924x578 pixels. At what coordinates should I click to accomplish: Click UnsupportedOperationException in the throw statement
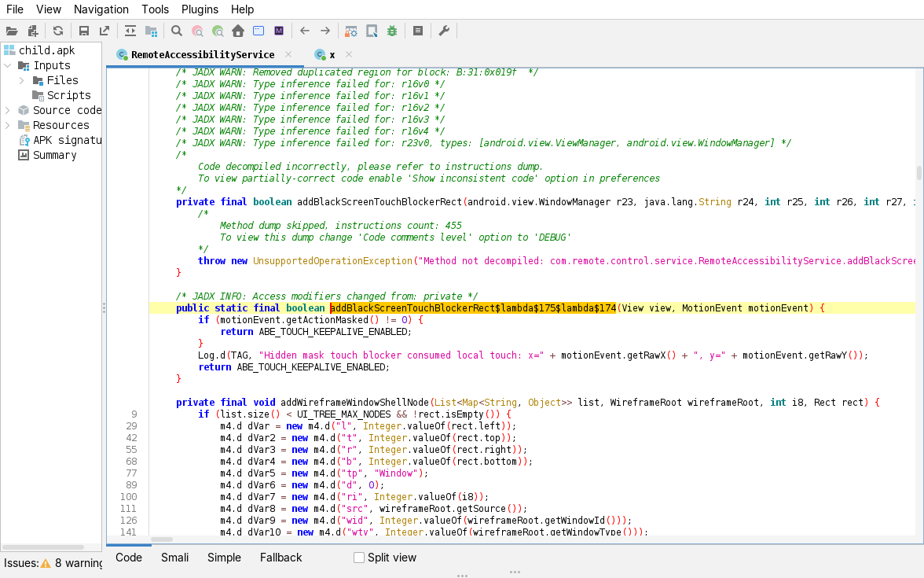tap(333, 261)
